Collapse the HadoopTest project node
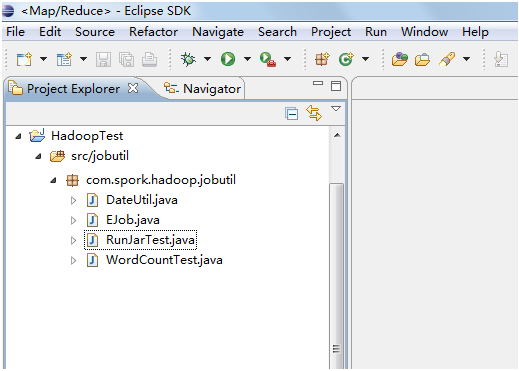This screenshot has height=371, width=519. [x=18, y=136]
